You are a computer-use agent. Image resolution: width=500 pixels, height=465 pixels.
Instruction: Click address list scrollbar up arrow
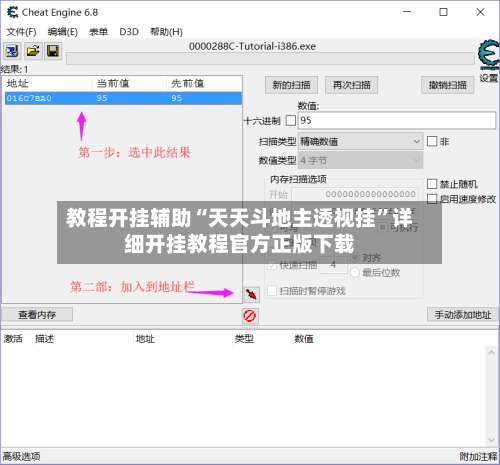pos(491,352)
